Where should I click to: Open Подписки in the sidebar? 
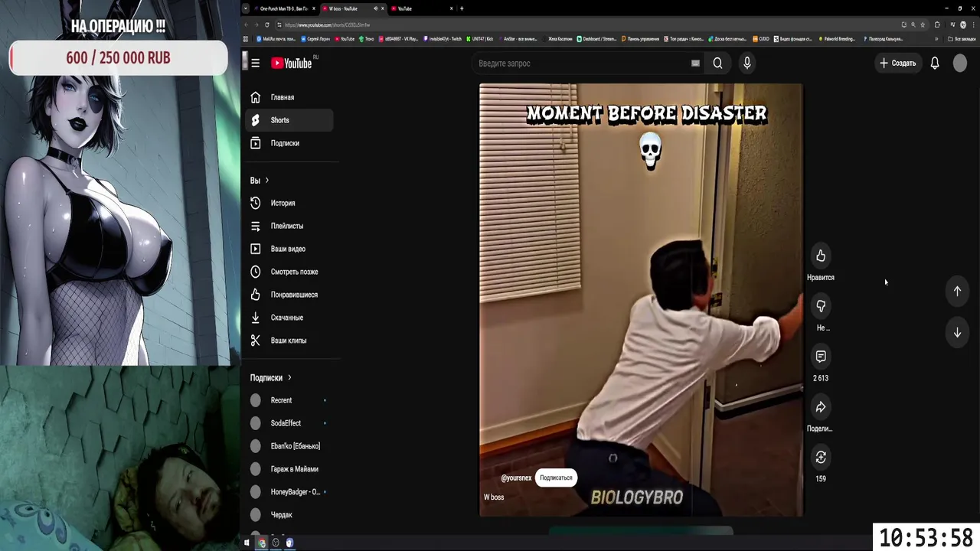pyautogui.click(x=289, y=143)
